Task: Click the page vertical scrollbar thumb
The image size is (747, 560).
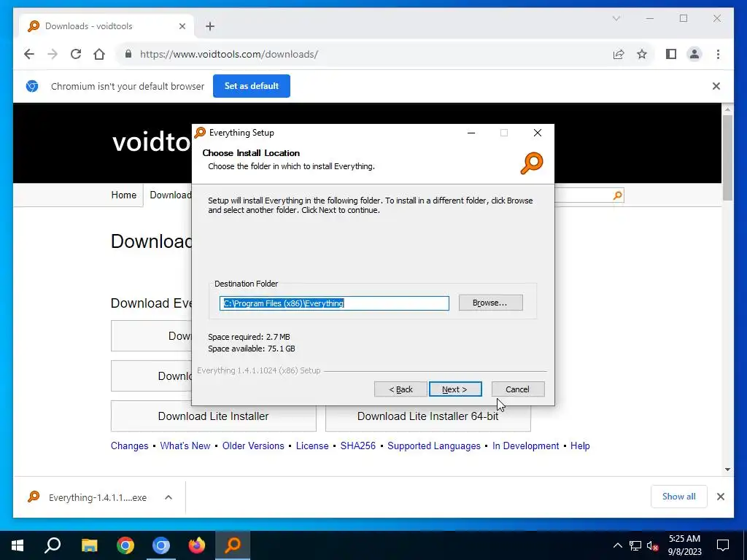Action: (x=727, y=157)
